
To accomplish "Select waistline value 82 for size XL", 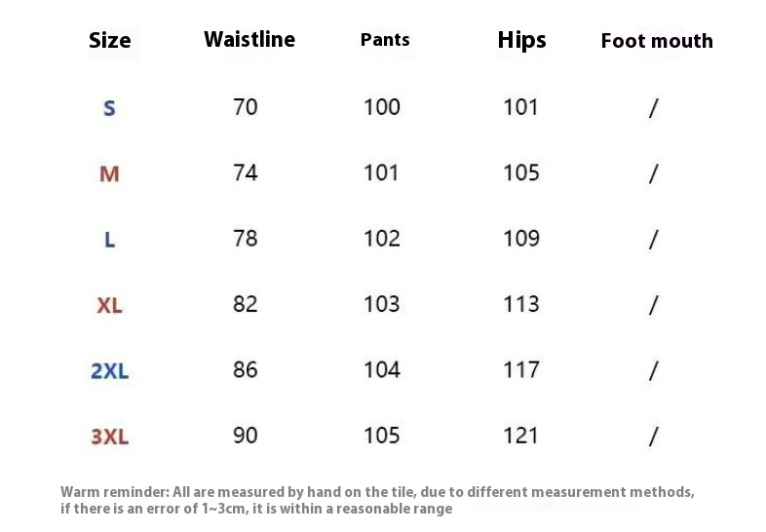I will (x=246, y=304).
